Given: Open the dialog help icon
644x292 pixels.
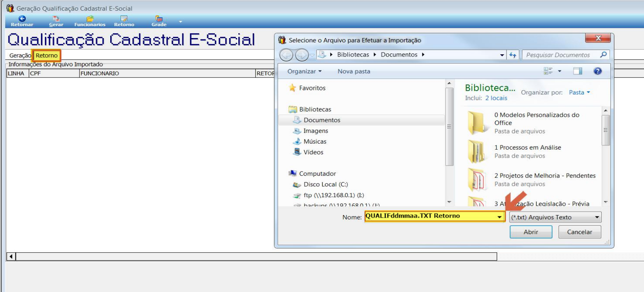Looking at the screenshot, I should (x=597, y=71).
